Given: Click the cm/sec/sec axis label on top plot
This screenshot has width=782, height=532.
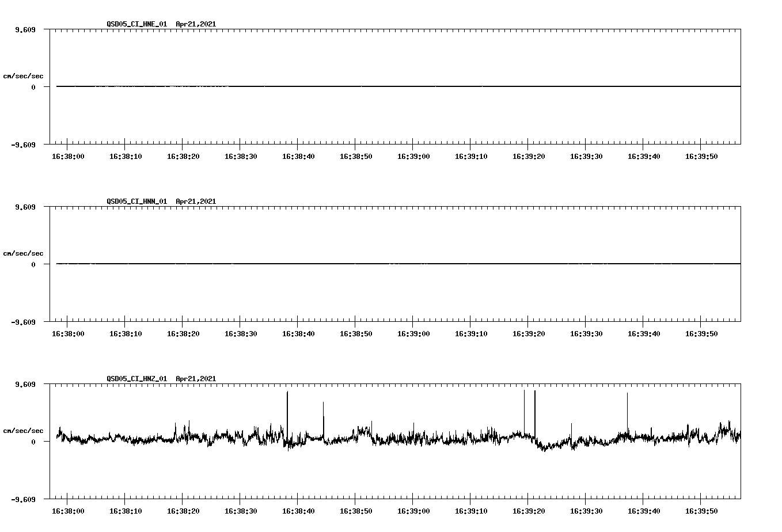Looking at the screenshot, I should 24,75.
